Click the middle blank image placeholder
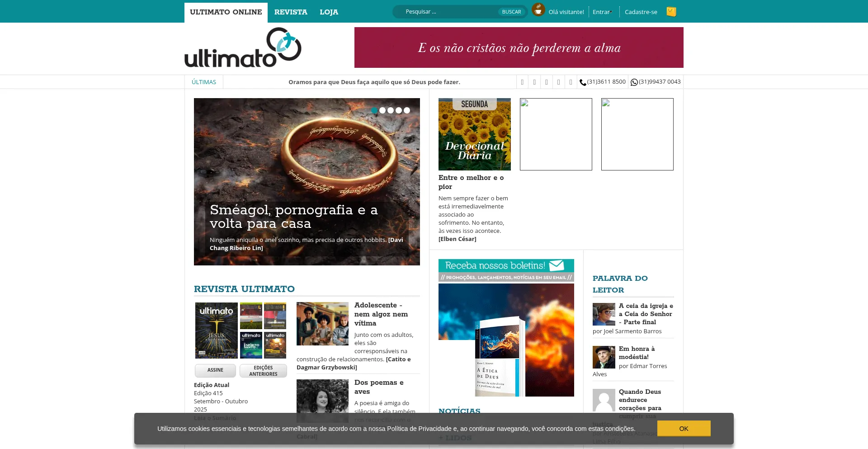The height and width of the screenshot is (449, 868). [x=556, y=134]
